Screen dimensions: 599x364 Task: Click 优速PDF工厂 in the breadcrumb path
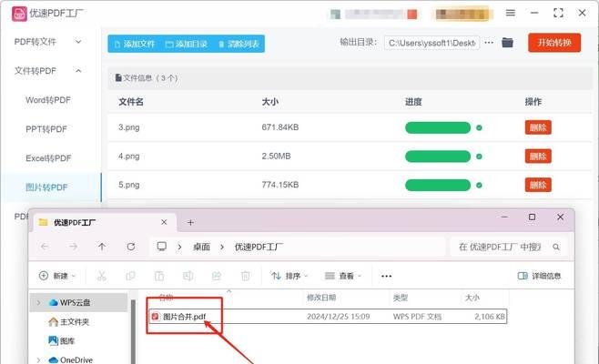[x=259, y=248]
